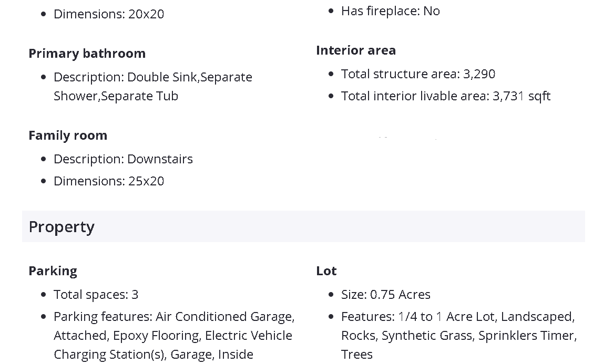Click the Total structure area value
Viewport: 603px width, 364px height.
tap(479, 74)
